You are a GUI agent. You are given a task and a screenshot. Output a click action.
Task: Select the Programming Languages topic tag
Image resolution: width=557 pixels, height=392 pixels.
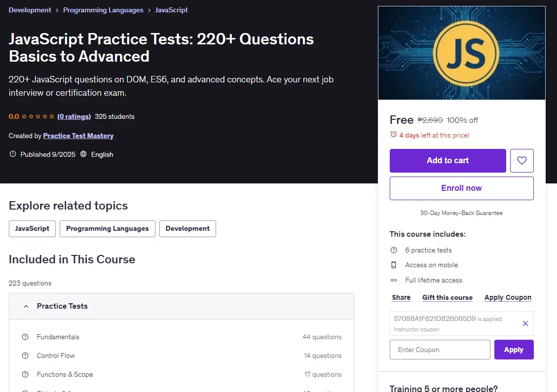(x=107, y=229)
